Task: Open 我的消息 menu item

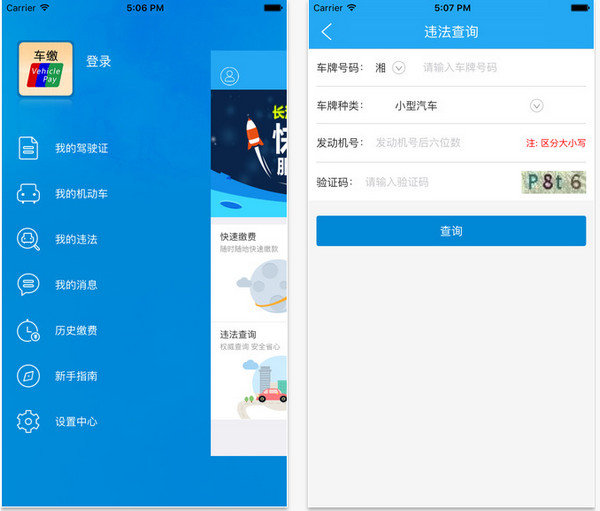Action: pyautogui.click(x=76, y=285)
